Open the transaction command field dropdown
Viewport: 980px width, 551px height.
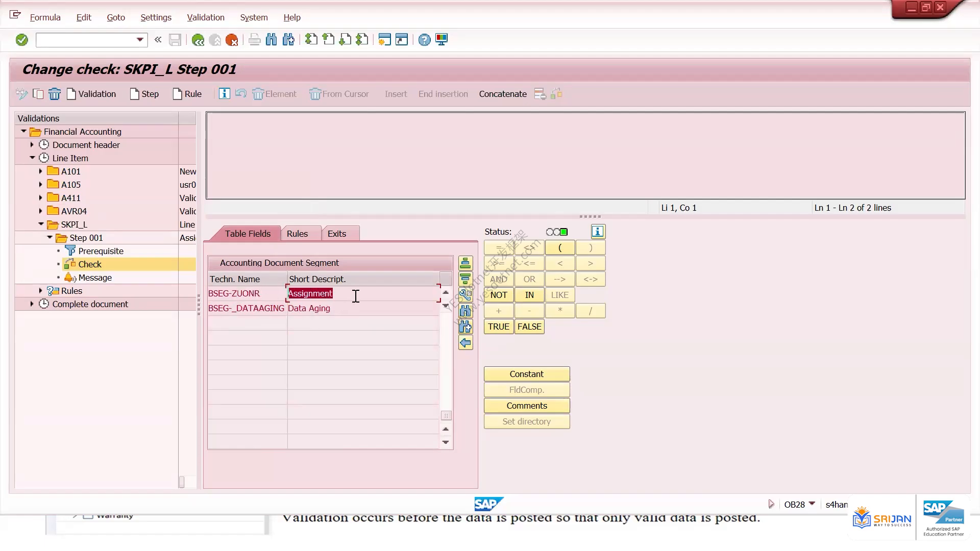coord(140,40)
